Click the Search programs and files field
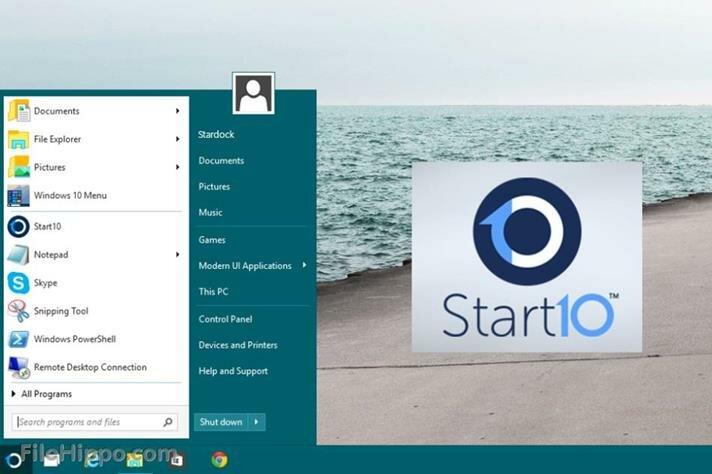The width and height of the screenshot is (712, 474). (95, 422)
